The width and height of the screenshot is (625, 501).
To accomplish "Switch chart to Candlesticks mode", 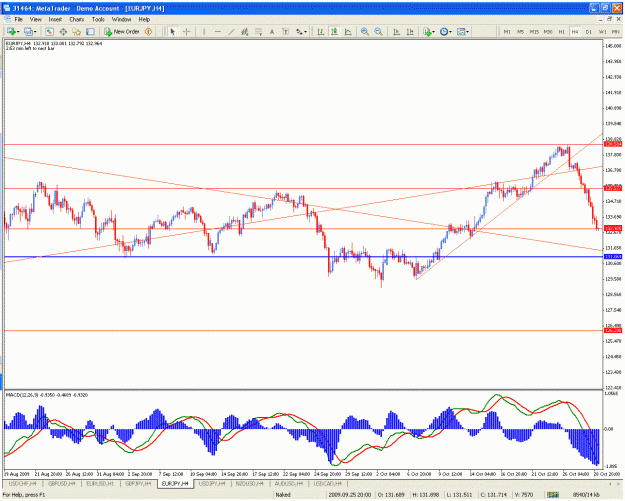I will pyautogui.click(x=334, y=31).
